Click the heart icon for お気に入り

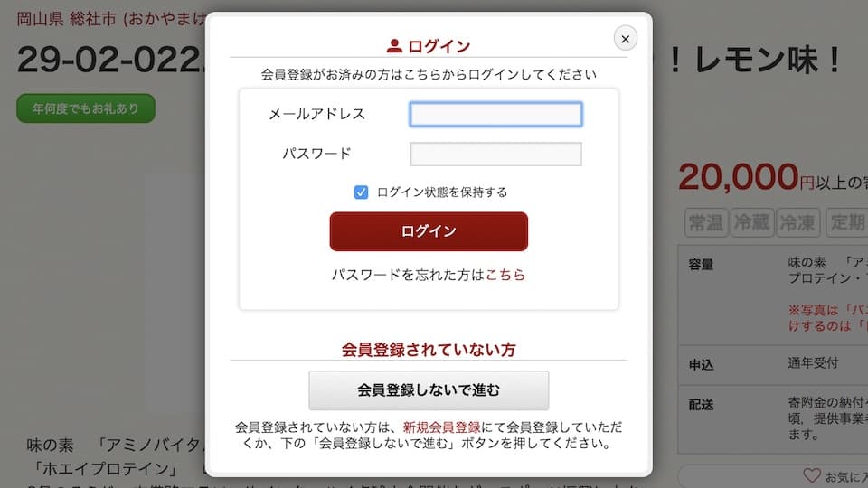tap(812, 475)
